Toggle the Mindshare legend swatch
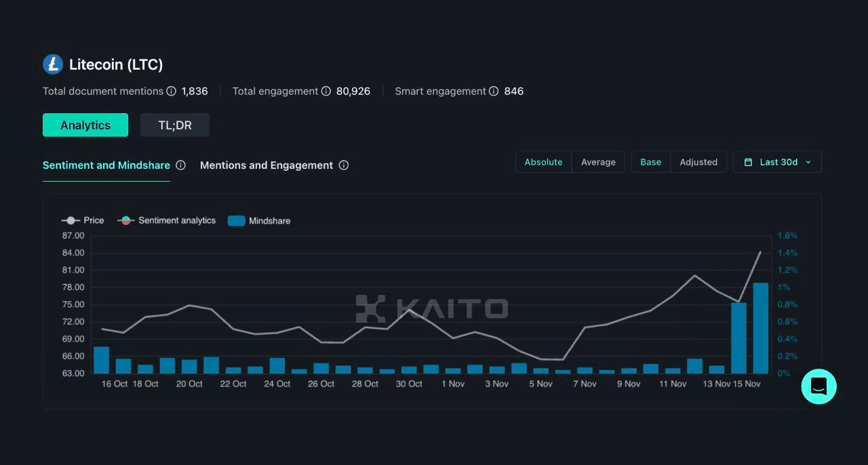Image resolution: width=868 pixels, height=465 pixels. pos(237,221)
